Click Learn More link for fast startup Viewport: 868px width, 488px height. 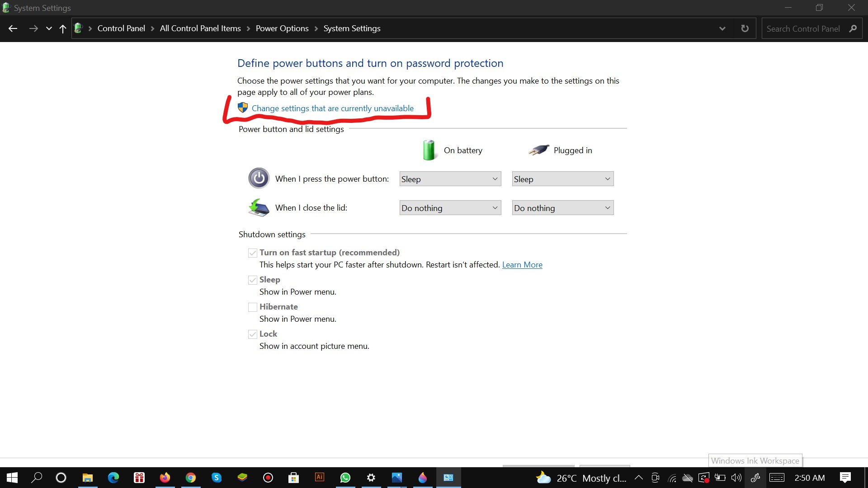pos(522,264)
